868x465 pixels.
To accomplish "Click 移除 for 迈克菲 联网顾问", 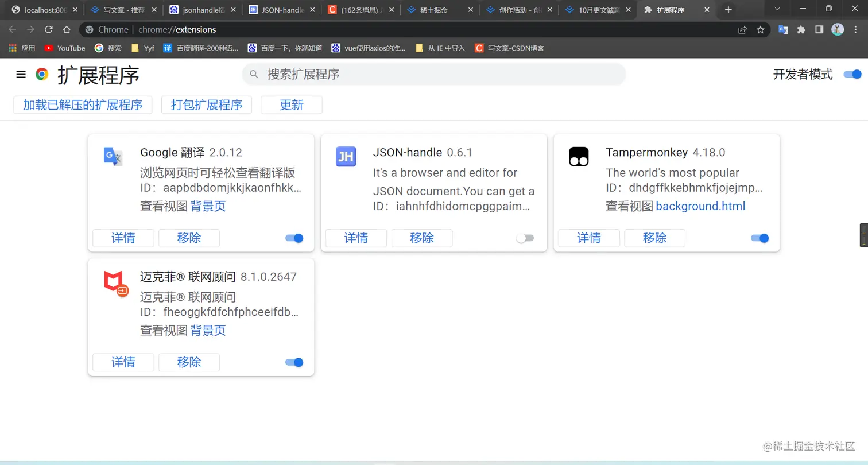I will pos(189,362).
